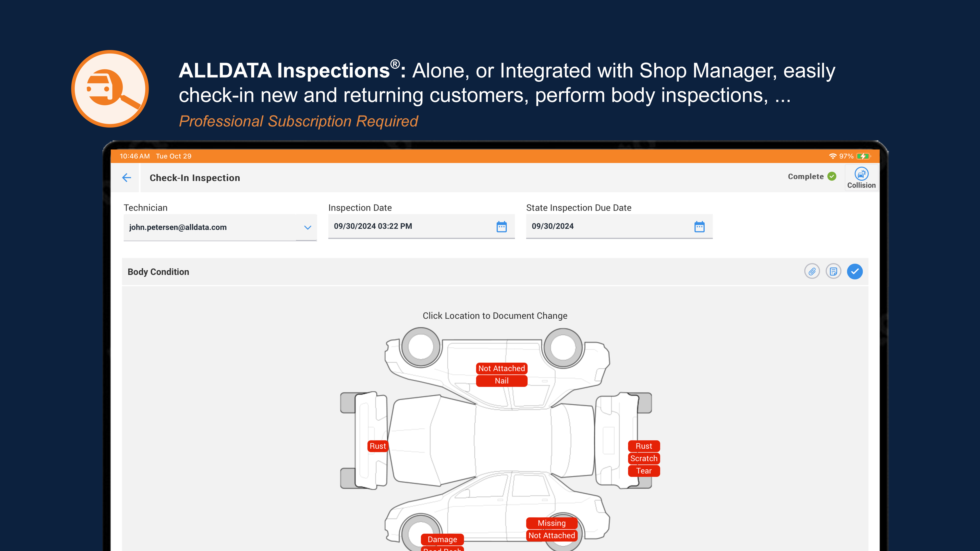
Task: Click the Tear damage tag
Action: pos(644,471)
